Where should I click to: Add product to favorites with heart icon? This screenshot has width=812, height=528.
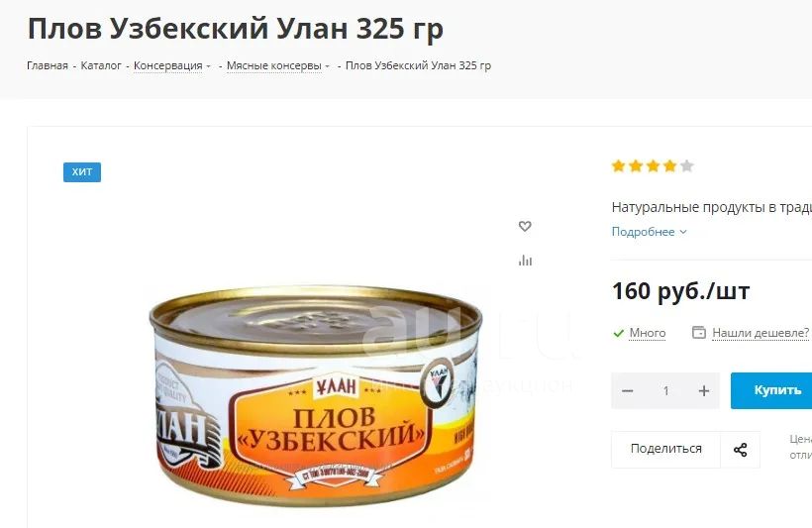[525, 226]
